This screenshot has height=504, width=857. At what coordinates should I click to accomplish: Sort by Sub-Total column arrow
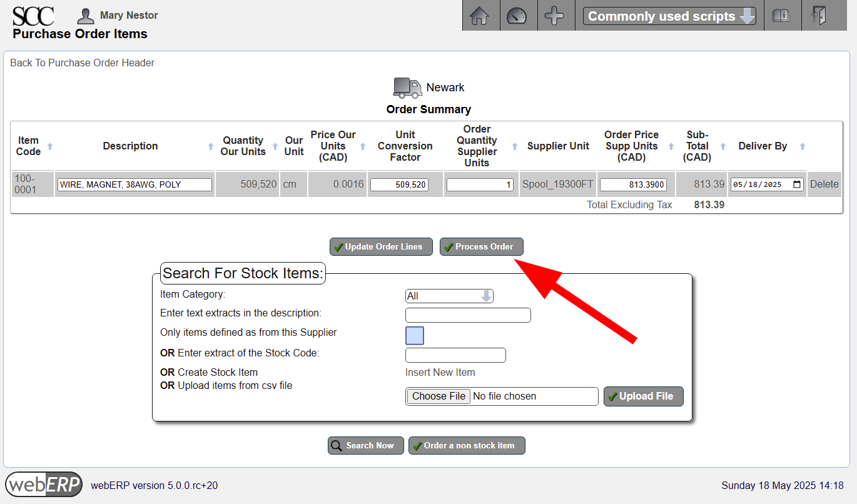pos(723,146)
